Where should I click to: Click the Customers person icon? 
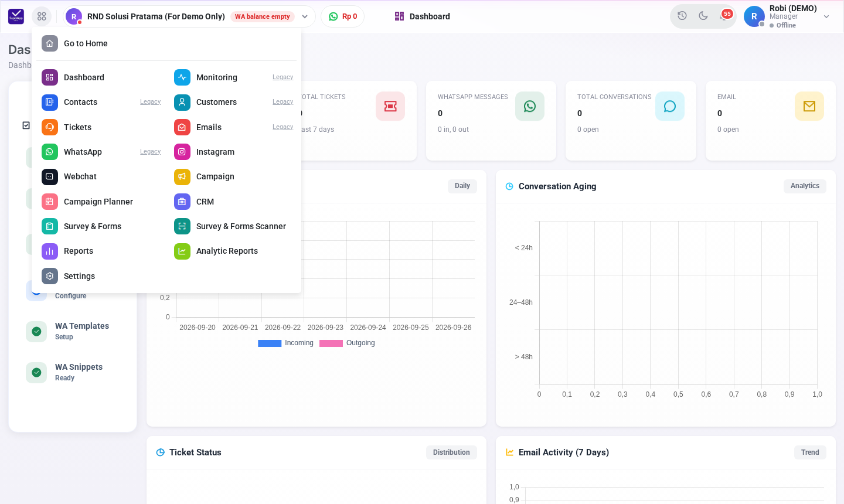(x=182, y=102)
